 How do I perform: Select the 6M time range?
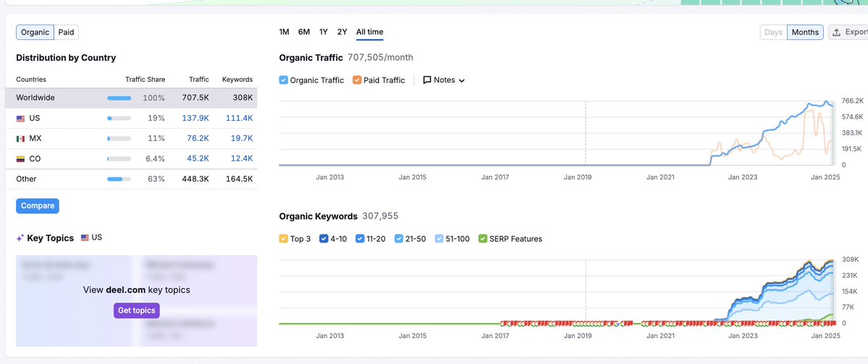coord(304,32)
